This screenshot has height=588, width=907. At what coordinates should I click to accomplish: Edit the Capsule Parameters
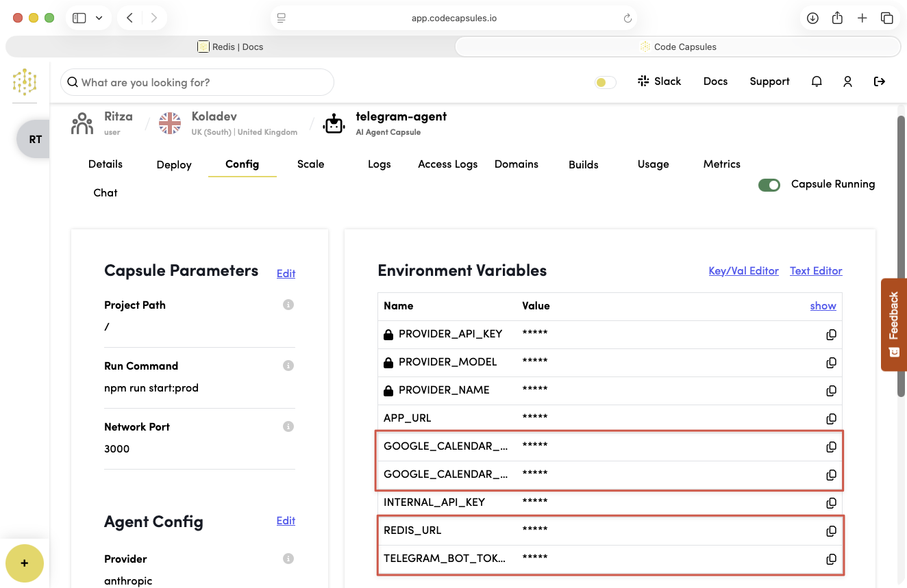click(286, 274)
